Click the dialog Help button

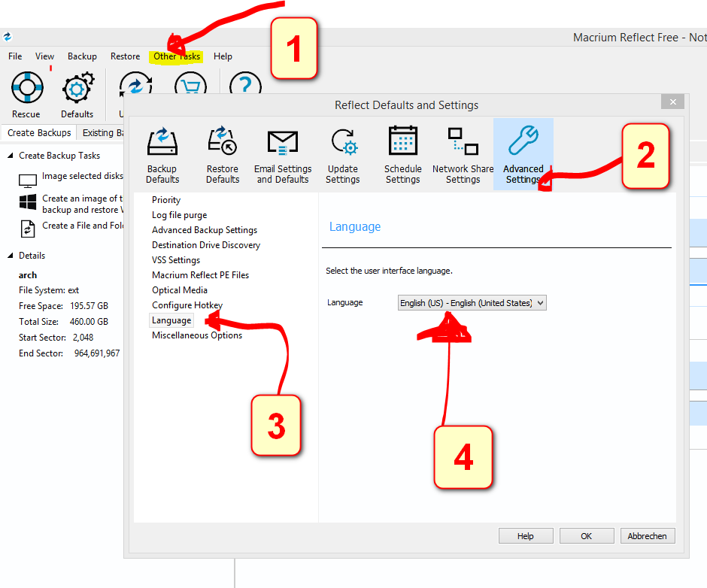pos(526,536)
